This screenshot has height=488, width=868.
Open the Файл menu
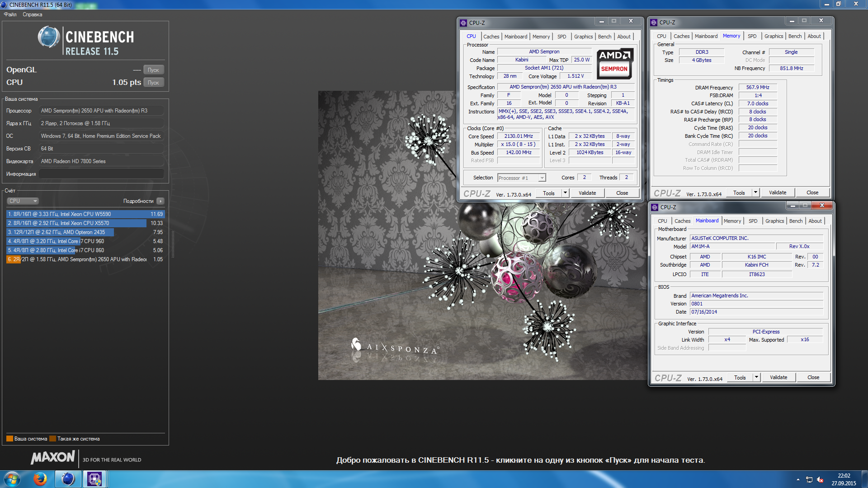click(10, 14)
